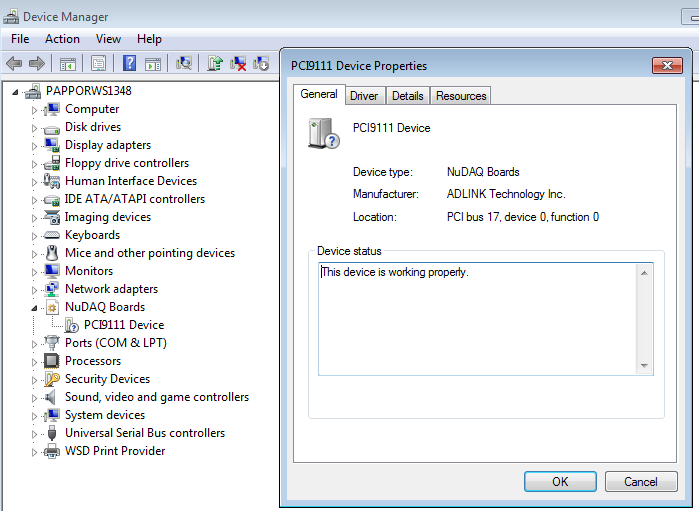Click the PCI9111 Device tree icon
This screenshot has height=511, width=699.
pos(71,325)
